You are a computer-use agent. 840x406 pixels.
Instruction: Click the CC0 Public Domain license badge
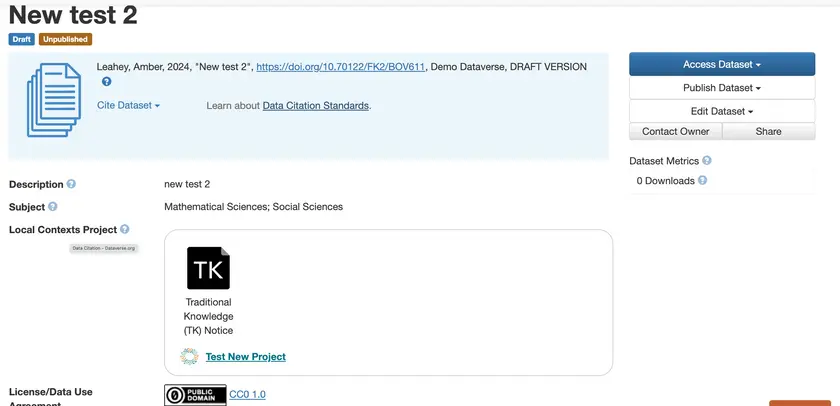(x=195, y=395)
